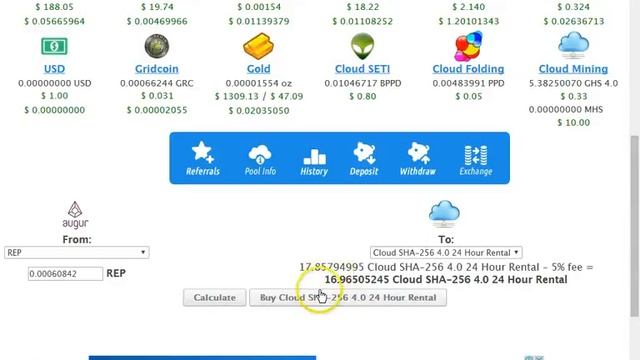Click the $ 1309.13 / $ 47.09 gold price

click(259, 97)
